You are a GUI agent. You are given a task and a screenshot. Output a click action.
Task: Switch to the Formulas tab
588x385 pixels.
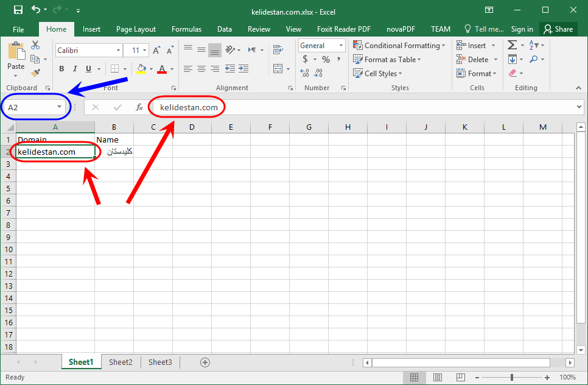point(186,29)
